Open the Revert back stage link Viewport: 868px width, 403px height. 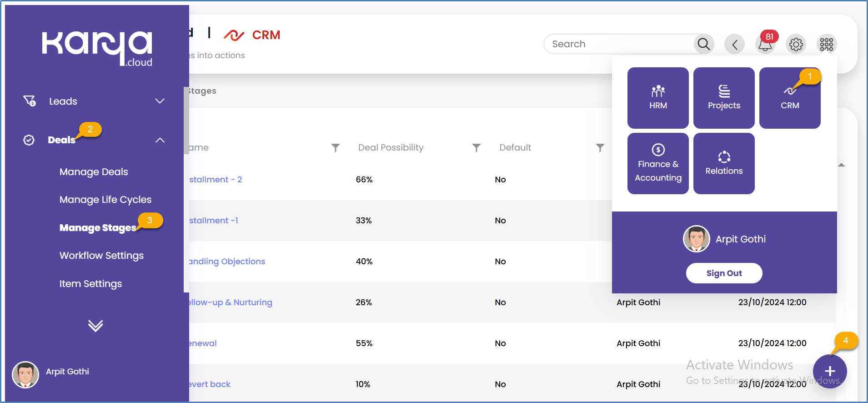tap(210, 384)
